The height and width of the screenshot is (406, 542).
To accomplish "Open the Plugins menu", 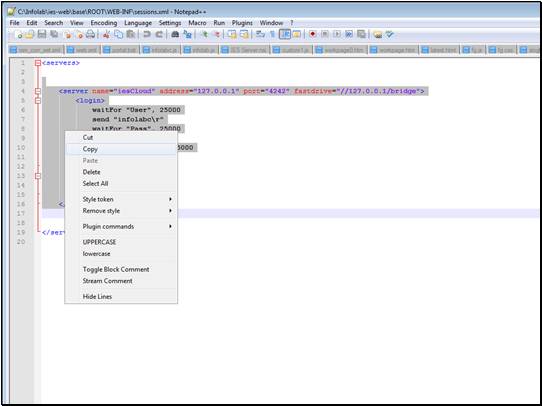I will (242, 23).
